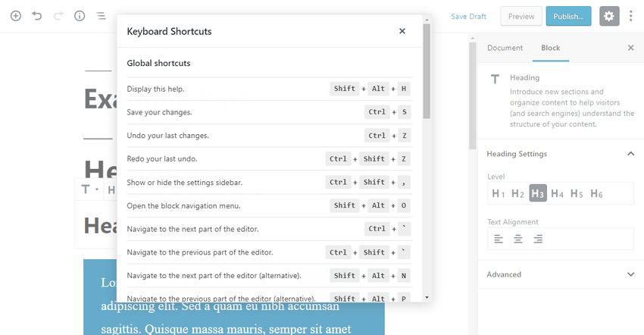This screenshot has width=644, height=335.
Task: Click 'Save your changes.' text
Action: coord(159,112)
